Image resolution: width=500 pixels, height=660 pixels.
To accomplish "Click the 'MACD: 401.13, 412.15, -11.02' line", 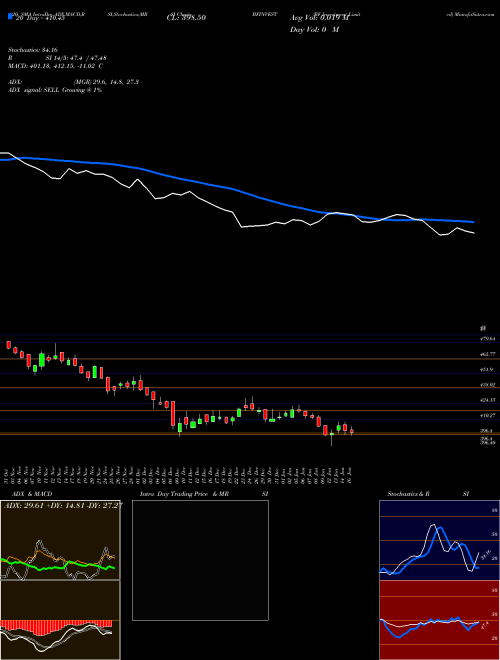I will [x=55, y=66].
